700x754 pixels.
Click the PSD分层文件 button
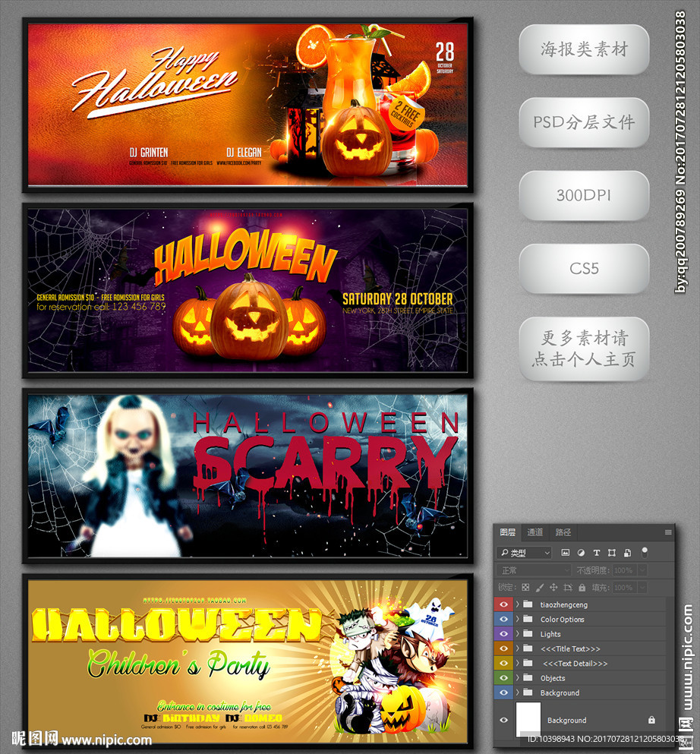[x=584, y=122]
